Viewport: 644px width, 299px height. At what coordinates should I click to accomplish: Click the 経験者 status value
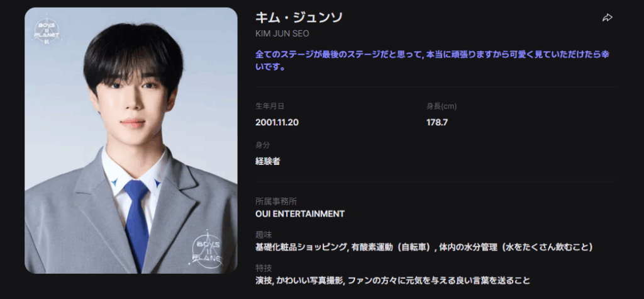pyautogui.click(x=268, y=161)
